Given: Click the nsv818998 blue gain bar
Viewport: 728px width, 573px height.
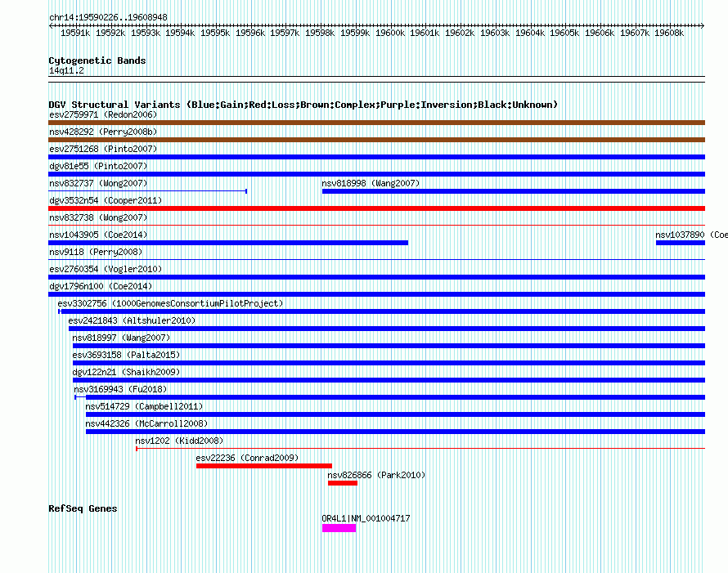Looking at the screenshot, I should (514, 191).
